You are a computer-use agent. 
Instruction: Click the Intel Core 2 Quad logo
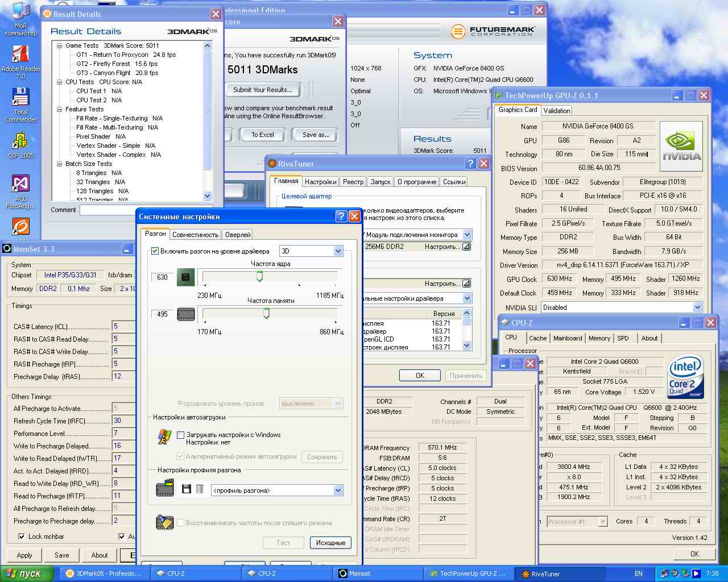(x=685, y=377)
